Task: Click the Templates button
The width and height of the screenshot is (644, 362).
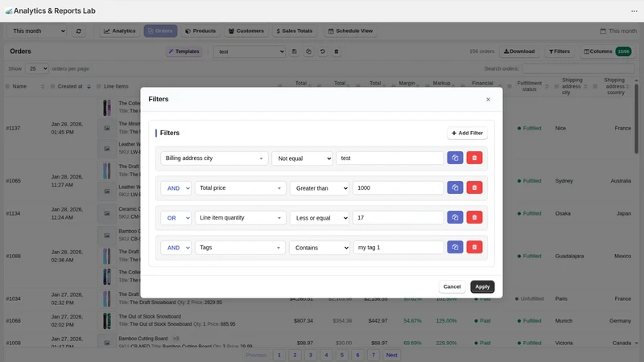Action: pyautogui.click(x=184, y=51)
